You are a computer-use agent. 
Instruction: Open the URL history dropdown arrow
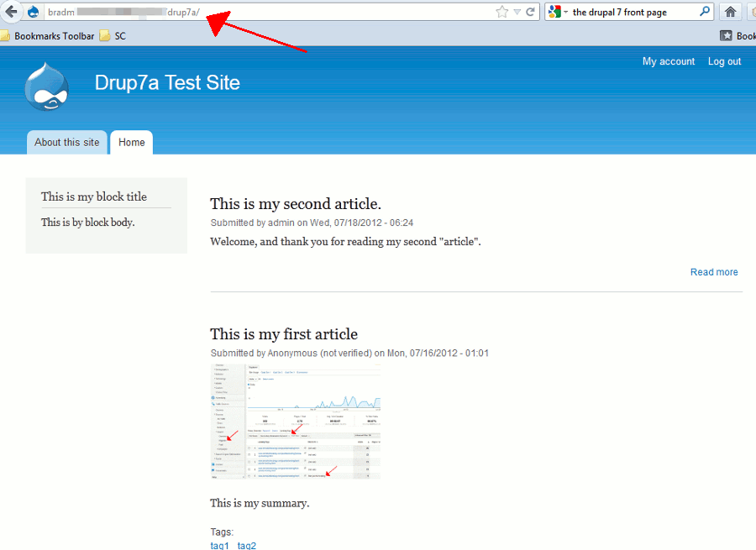click(517, 12)
